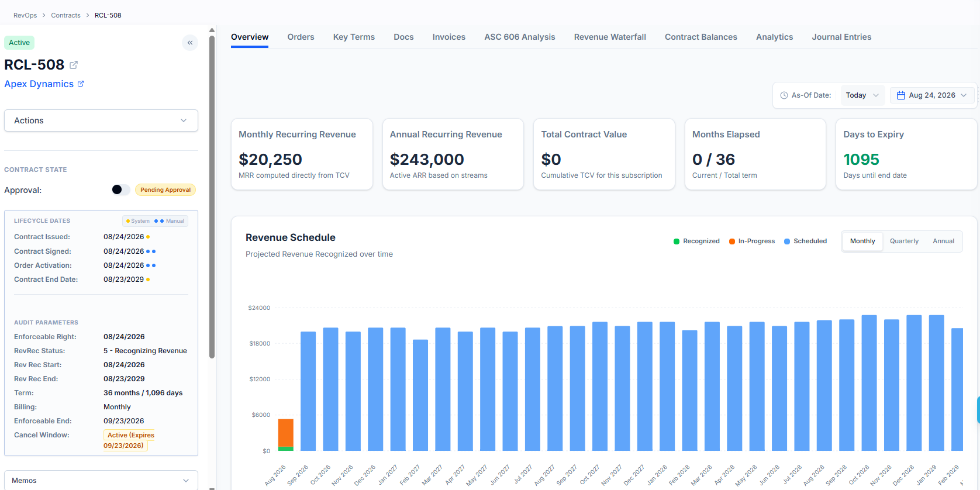This screenshot has height=490, width=980.
Task: Open the Key Terms tab
Action: click(354, 37)
